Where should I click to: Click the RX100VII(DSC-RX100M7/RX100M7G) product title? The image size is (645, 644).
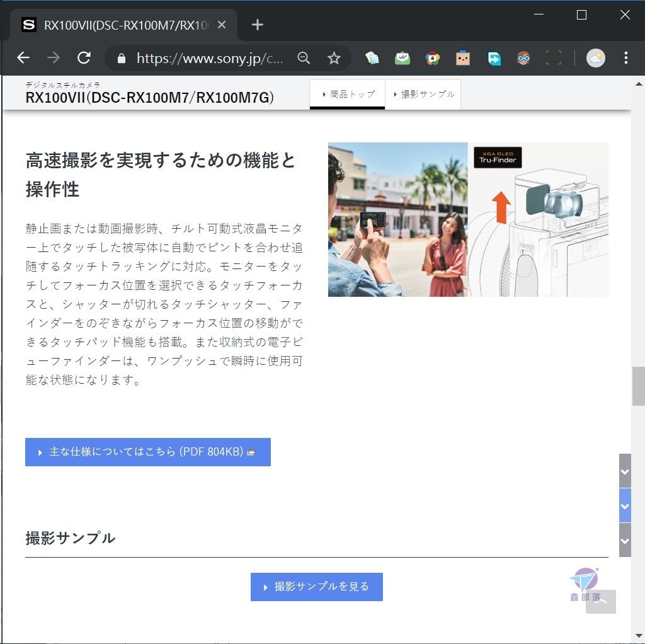point(150,98)
